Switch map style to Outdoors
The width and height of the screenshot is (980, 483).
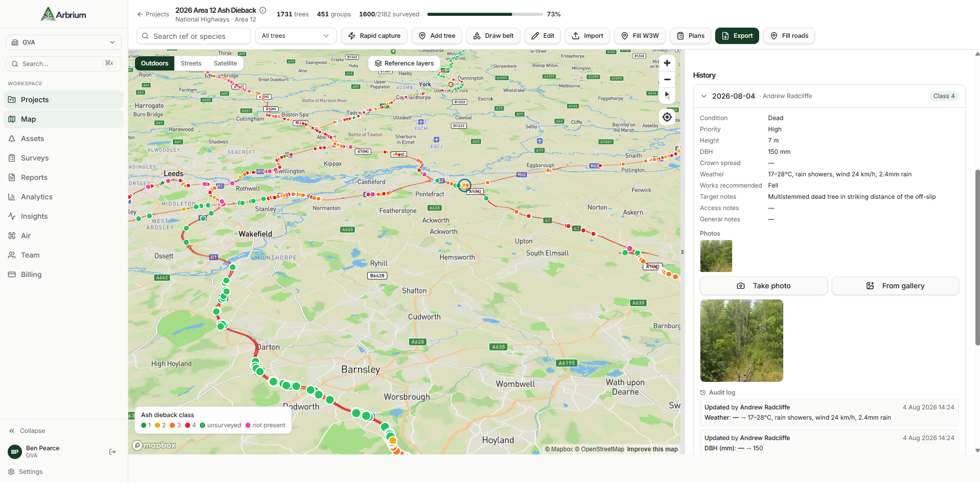(x=154, y=63)
